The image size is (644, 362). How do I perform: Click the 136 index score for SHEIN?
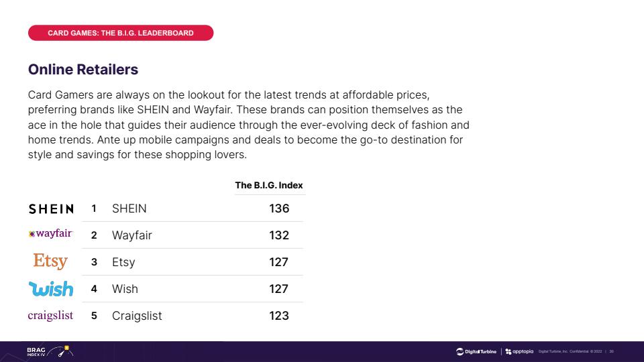pyautogui.click(x=279, y=208)
